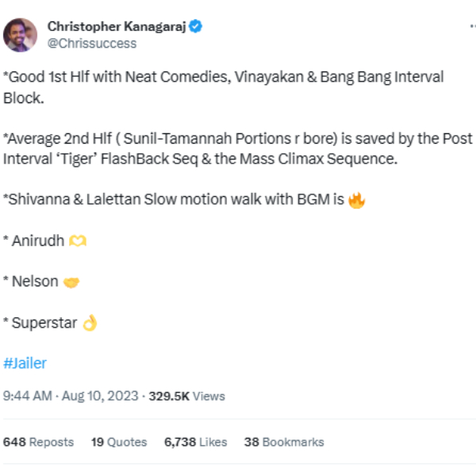Viewport: 476px width, 476px height.
Task: Open the 9:44 AM timestamp link
Action: pos(28,395)
